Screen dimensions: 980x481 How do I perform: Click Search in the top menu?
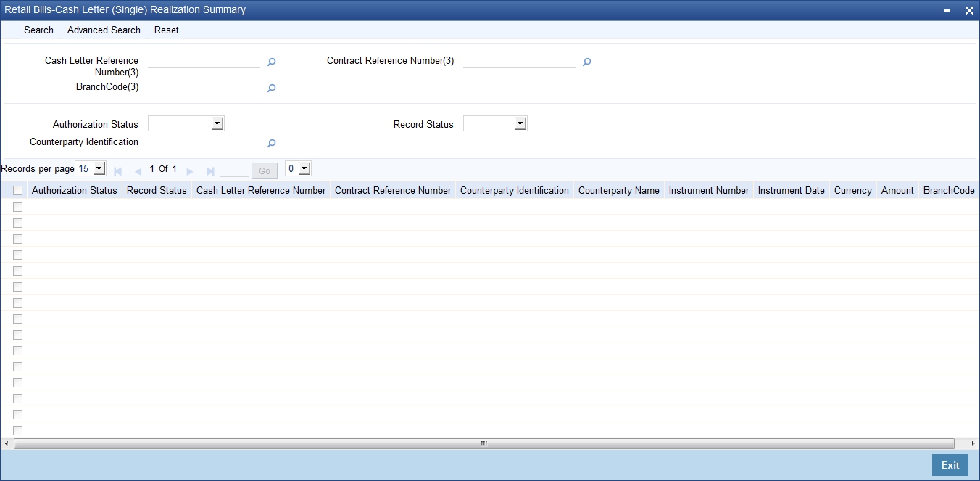click(38, 30)
